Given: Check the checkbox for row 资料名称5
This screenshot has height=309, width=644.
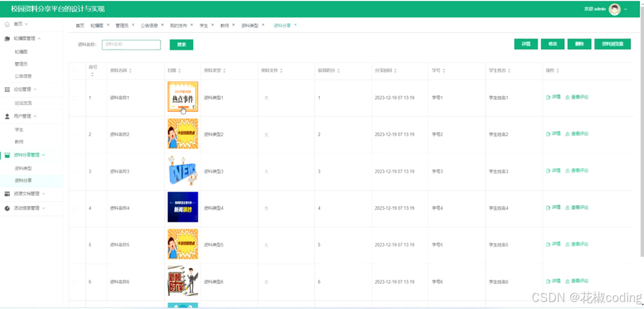Looking at the screenshot, I should coord(75,244).
